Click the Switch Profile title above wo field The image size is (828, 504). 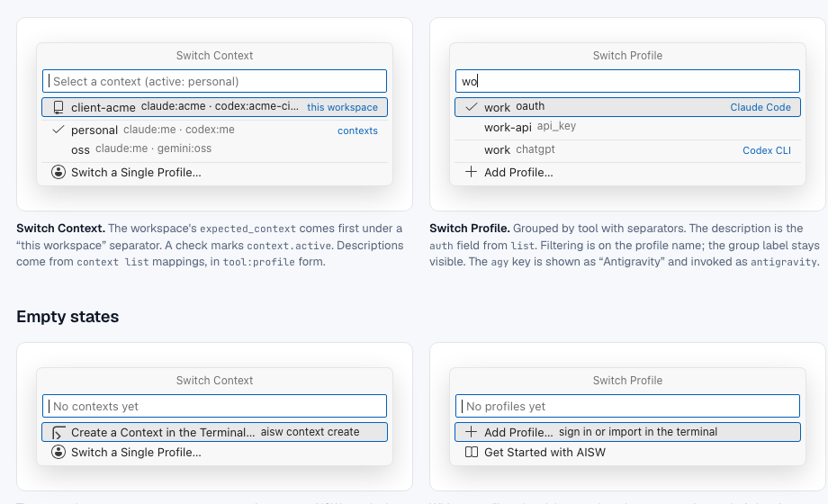tap(627, 56)
